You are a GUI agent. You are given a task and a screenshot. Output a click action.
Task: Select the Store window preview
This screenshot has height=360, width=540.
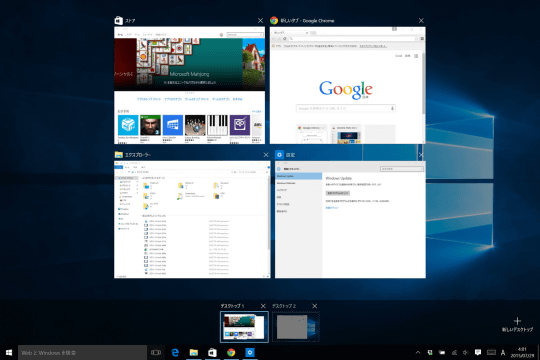click(x=189, y=85)
